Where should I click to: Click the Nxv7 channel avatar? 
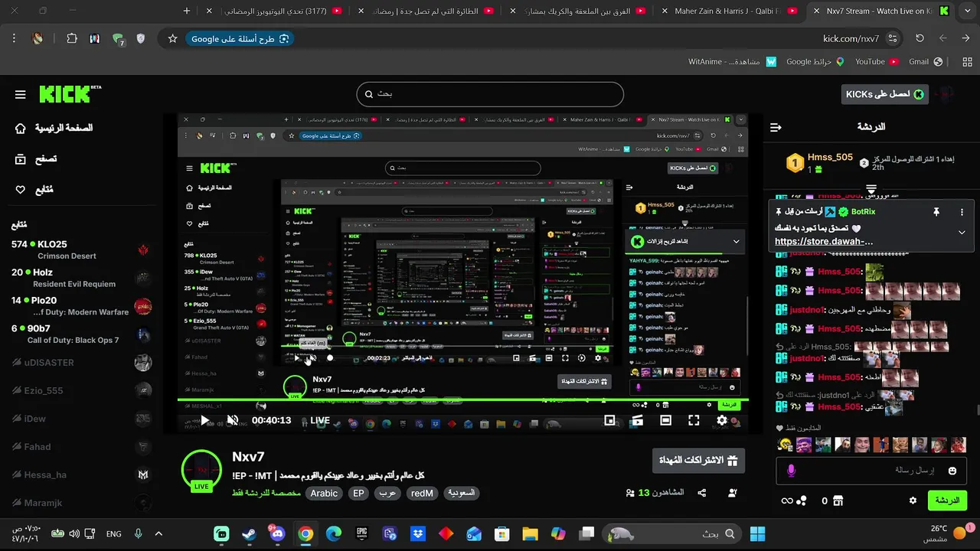click(x=201, y=471)
